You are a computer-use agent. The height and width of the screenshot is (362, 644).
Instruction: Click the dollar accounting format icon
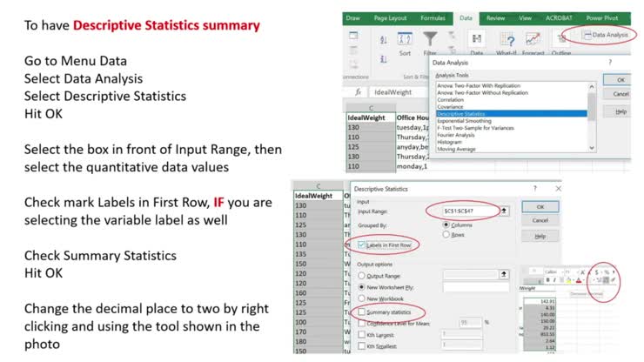pos(596,272)
